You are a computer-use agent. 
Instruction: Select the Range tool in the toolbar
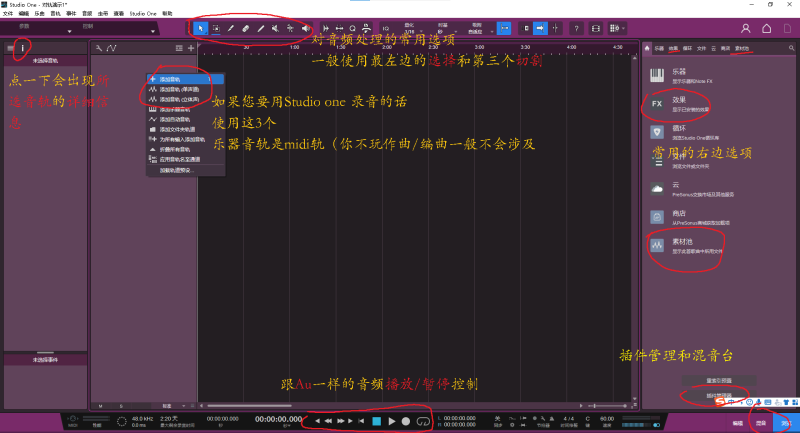216,27
